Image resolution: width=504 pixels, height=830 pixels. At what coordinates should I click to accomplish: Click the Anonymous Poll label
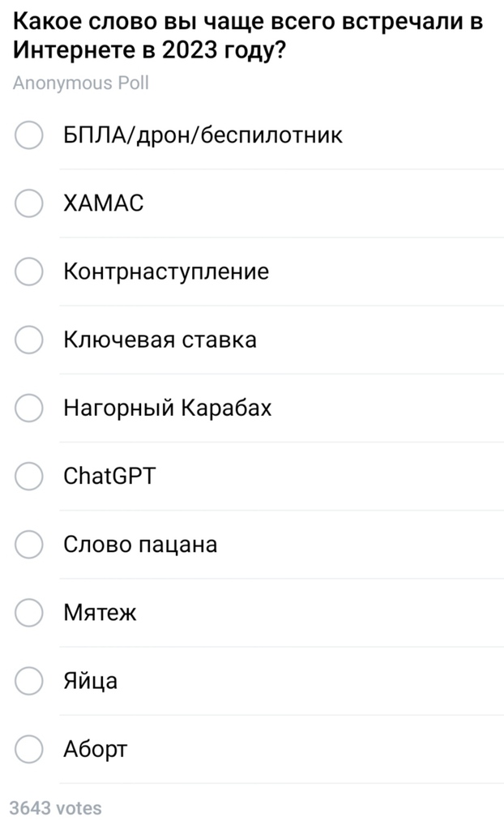point(81,83)
